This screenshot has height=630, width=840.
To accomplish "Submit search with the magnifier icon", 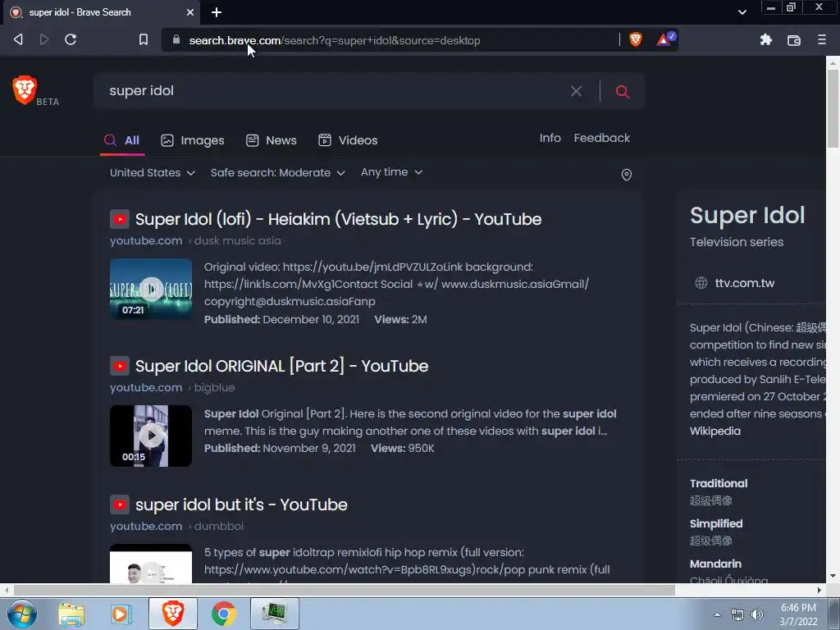I will coord(622,92).
